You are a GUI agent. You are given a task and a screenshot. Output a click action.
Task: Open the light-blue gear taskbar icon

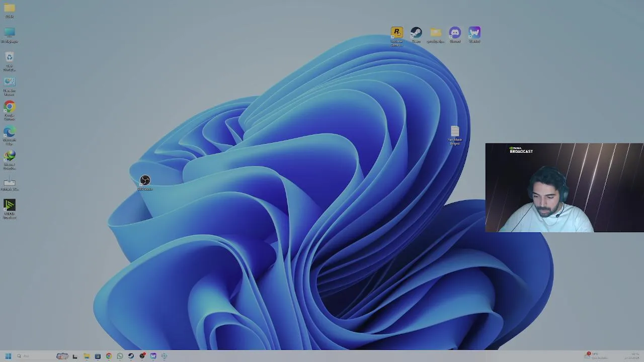click(x=165, y=356)
